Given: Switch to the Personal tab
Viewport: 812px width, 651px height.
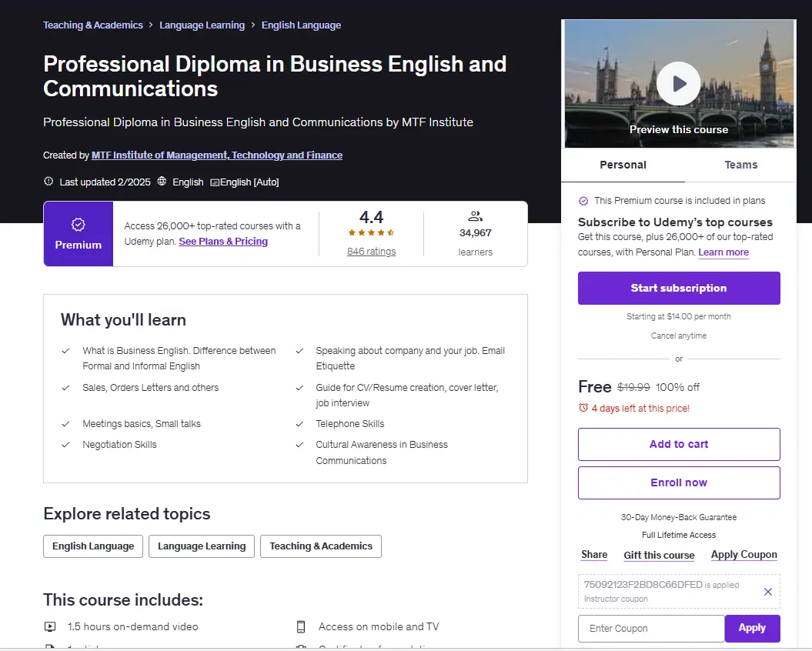Looking at the screenshot, I should point(623,165).
